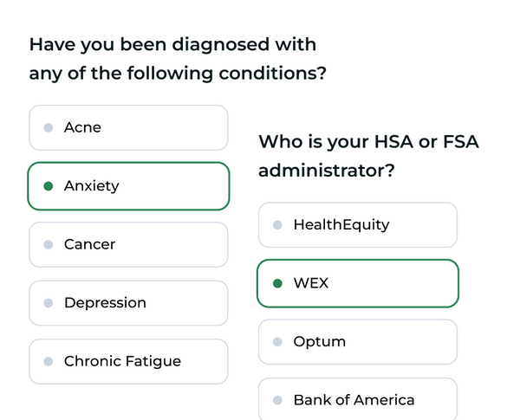
Task: Select the Bank of America radio dot
Action: pos(277,400)
